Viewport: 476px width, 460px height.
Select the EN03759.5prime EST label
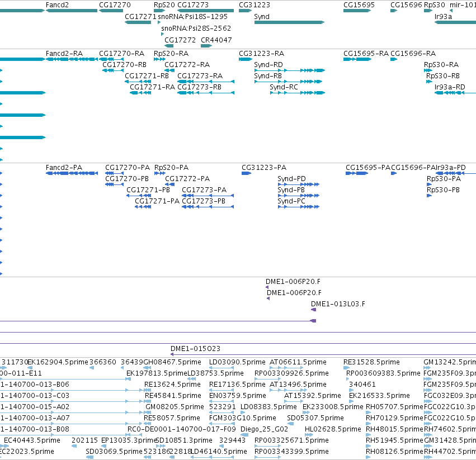238,396
